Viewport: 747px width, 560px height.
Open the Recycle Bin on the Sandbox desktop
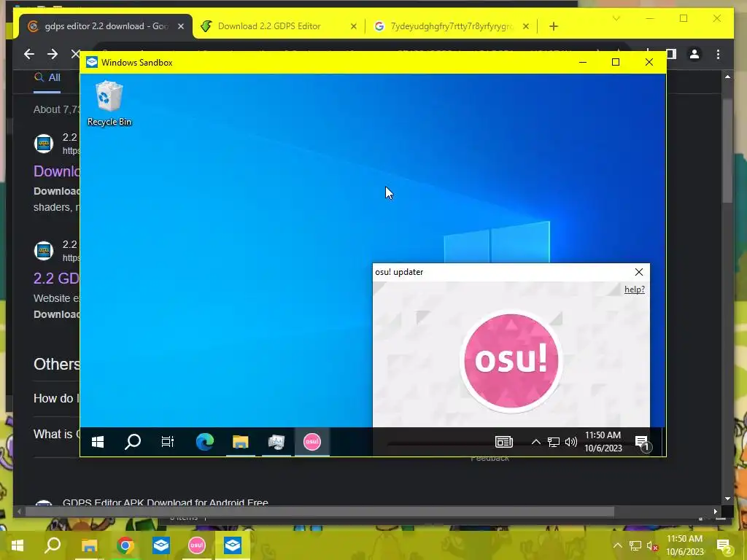[x=109, y=104]
